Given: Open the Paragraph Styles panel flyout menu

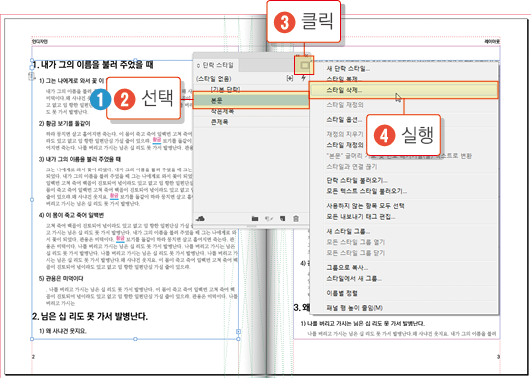Looking at the screenshot, I should [304, 65].
